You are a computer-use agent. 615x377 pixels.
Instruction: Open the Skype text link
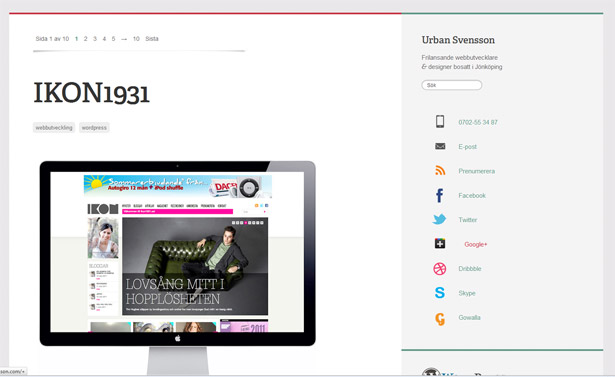click(x=467, y=293)
